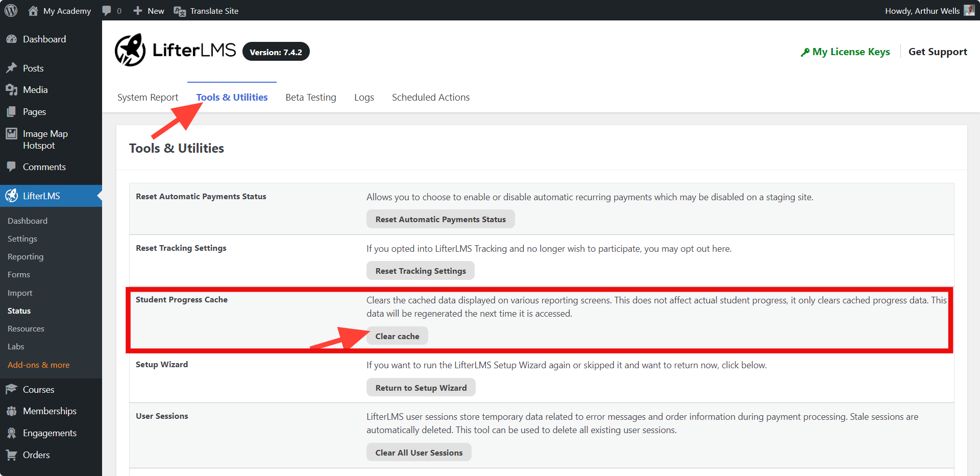This screenshot has width=980, height=476.
Task: Open Image Map Hotspot menu item
Action: point(45,139)
